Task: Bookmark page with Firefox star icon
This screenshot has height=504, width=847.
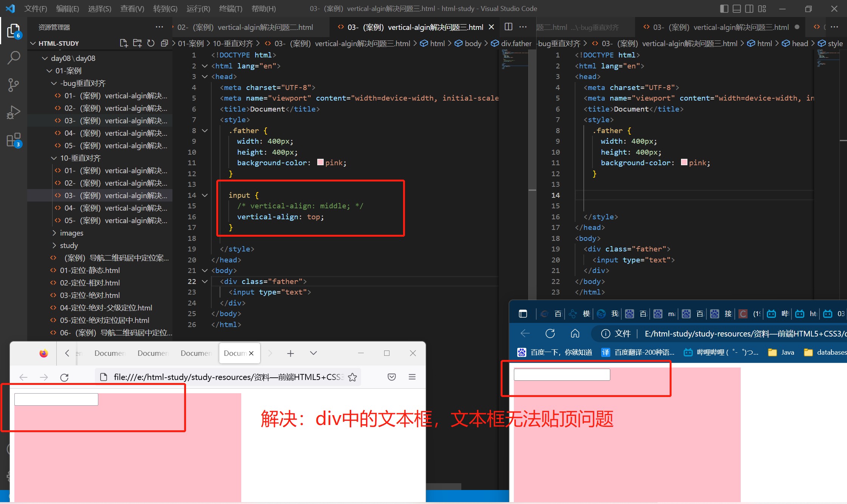Action: pyautogui.click(x=352, y=377)
